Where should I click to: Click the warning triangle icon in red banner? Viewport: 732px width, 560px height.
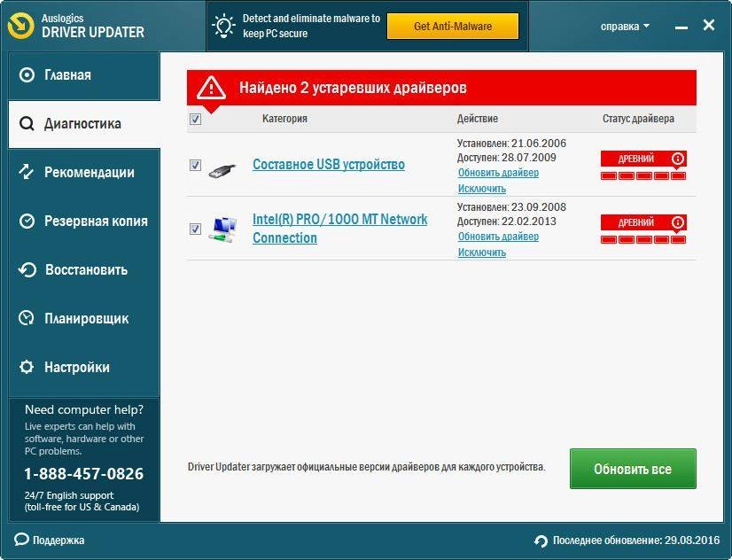click(211, 88)
